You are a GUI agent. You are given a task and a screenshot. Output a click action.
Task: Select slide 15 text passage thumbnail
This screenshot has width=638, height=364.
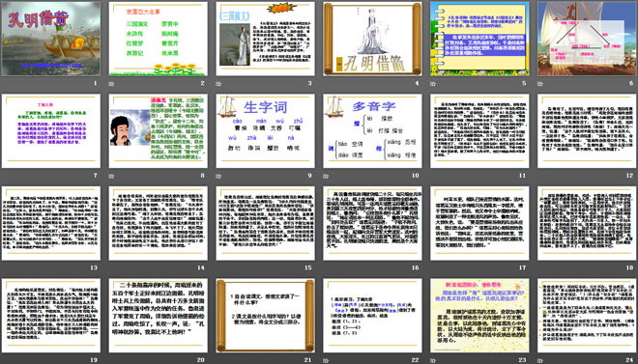265,223
